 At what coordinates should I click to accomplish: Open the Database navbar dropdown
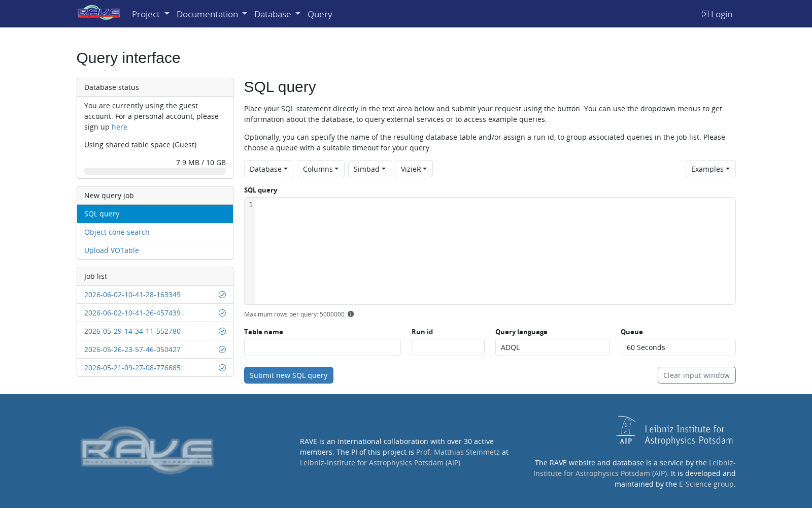point(277,14)
